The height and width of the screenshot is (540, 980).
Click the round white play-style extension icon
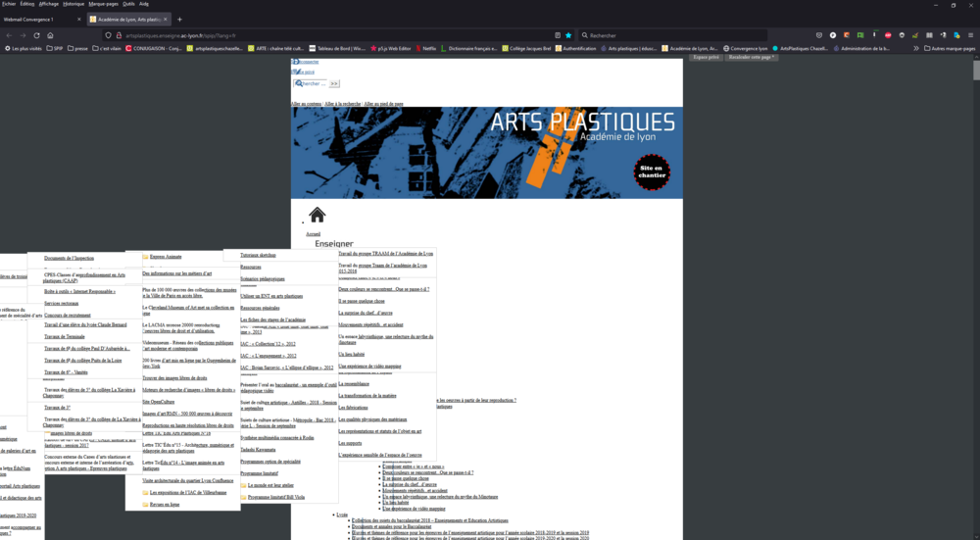tap(833, 35)
